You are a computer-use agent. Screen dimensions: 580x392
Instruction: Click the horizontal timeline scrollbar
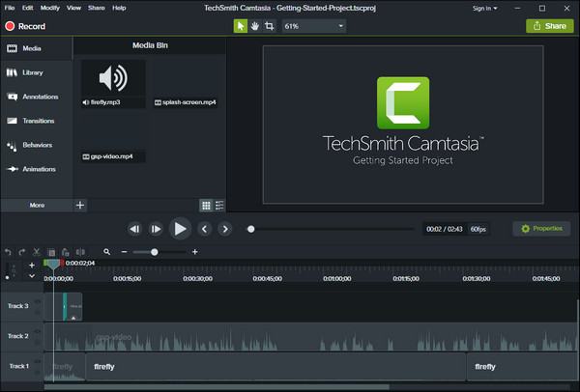217,387
